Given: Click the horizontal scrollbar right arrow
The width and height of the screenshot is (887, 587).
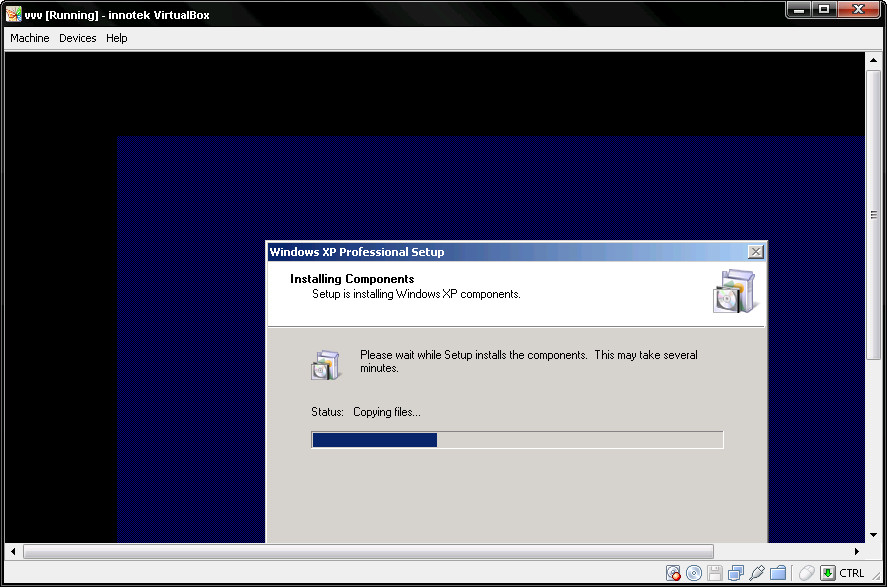Looking at the screenshot, I should [856, 551].
